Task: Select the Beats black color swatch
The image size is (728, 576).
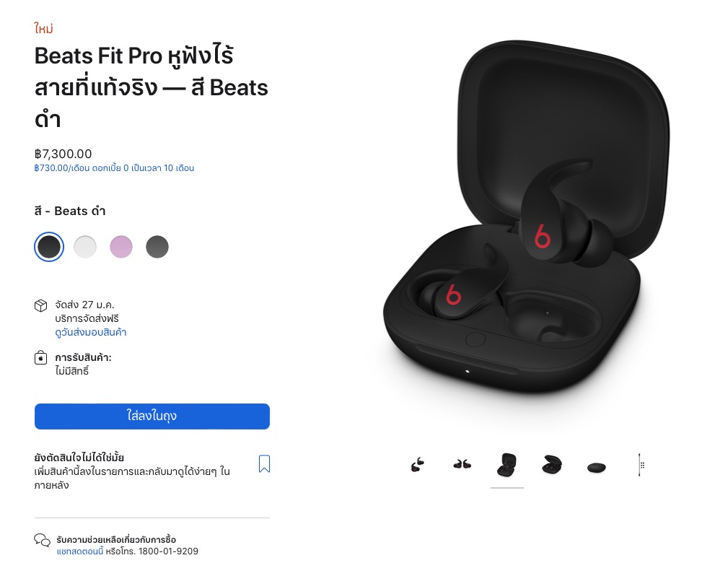Action: [x=49, y=247]
